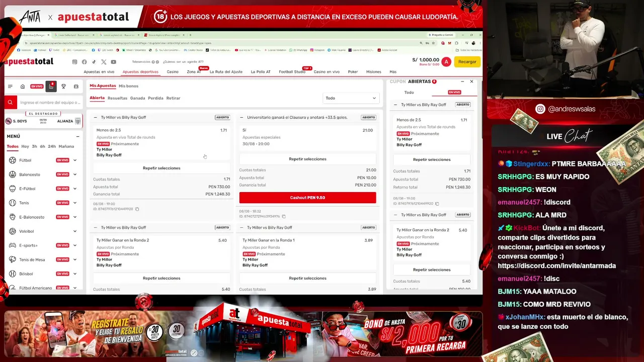Image resolution: width=644 pixels, height=362 pixels.
Task: Collapse the Ty Miller Ronda 1 bet card
Action: coord(242,228)
